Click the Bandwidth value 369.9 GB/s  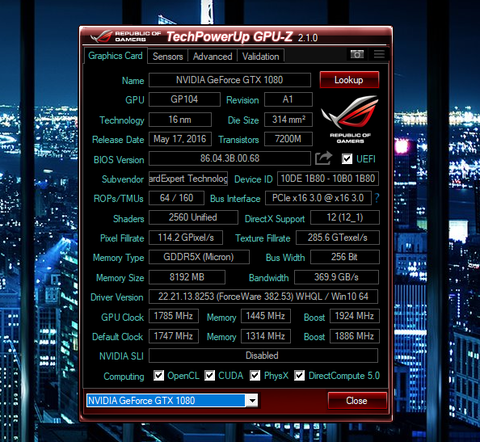(337, 277)
